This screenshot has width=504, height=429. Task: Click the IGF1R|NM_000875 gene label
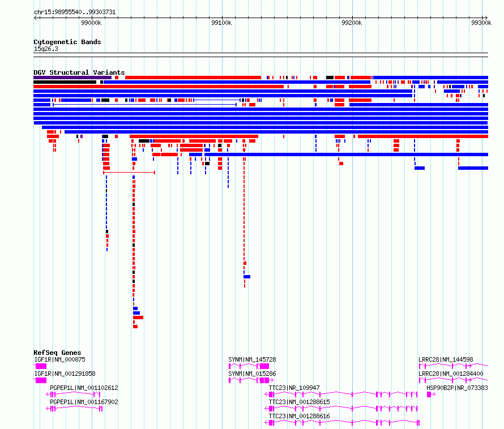pos(60,359)
